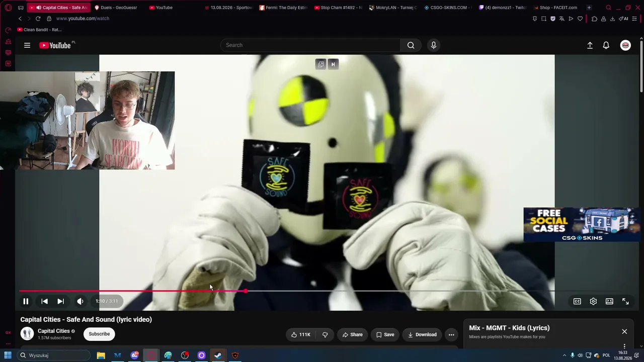Screen dimensions: 644x362
Task: Dislike the video
Action: click(325, 334)
